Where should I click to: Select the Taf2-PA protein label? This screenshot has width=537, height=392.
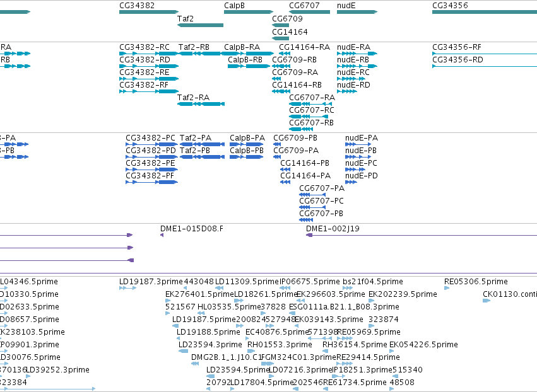196,138
